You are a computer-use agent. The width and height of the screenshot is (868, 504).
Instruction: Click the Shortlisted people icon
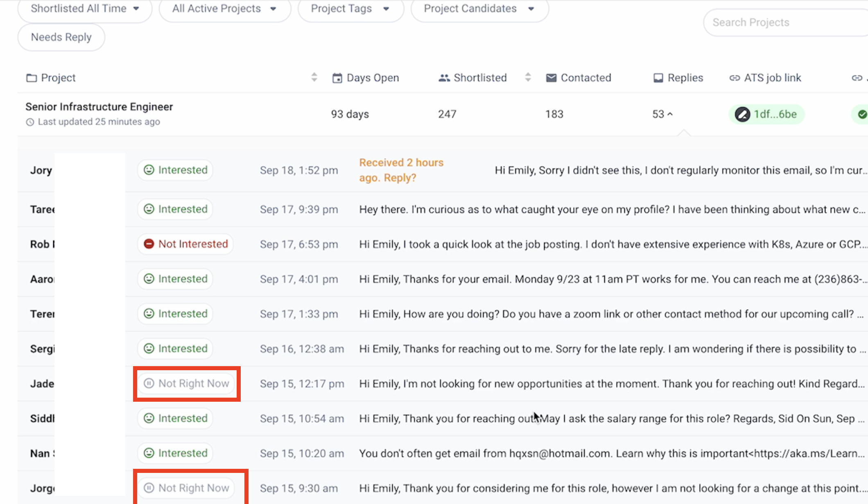444,78
